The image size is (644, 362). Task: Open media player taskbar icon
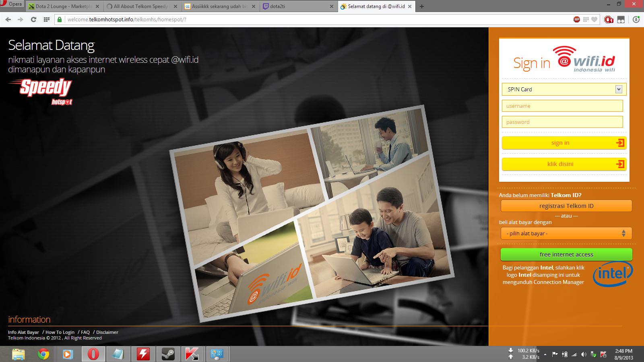click(x=68, y=354)
